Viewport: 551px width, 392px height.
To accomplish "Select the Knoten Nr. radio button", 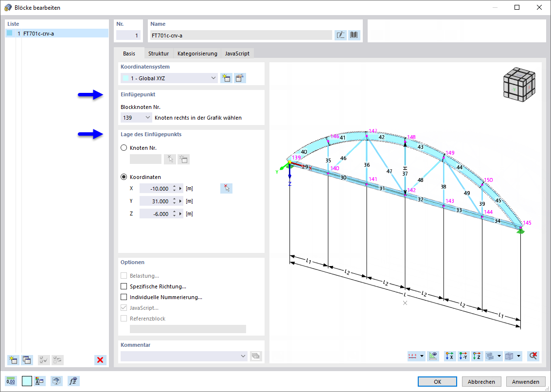I will click(124, 148).
